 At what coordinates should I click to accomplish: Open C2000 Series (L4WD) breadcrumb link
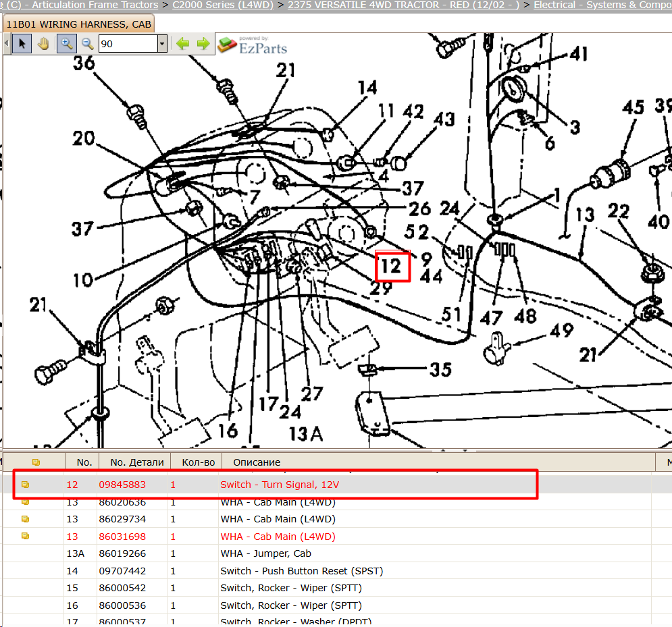coord(222,5)
